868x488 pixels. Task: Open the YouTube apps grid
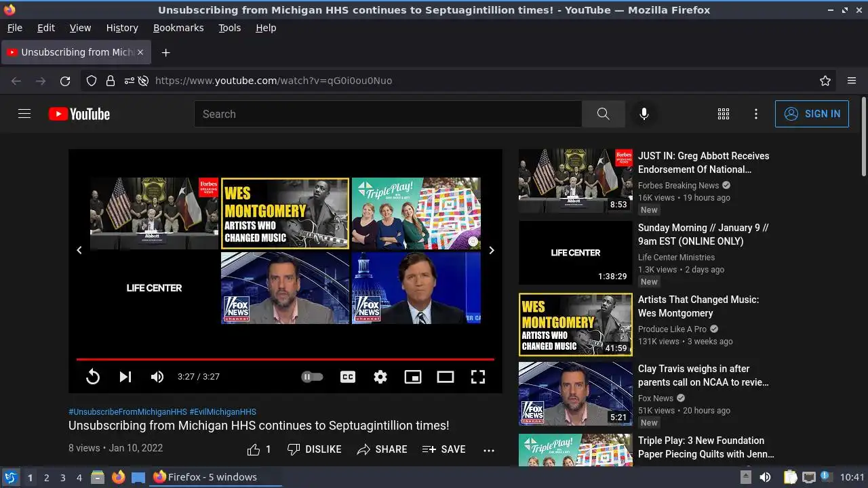724,114
